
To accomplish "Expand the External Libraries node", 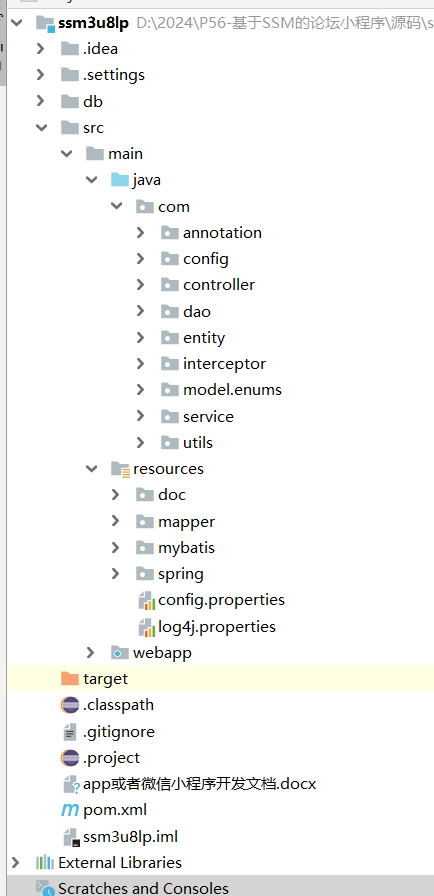I will (x=15, y=862).
